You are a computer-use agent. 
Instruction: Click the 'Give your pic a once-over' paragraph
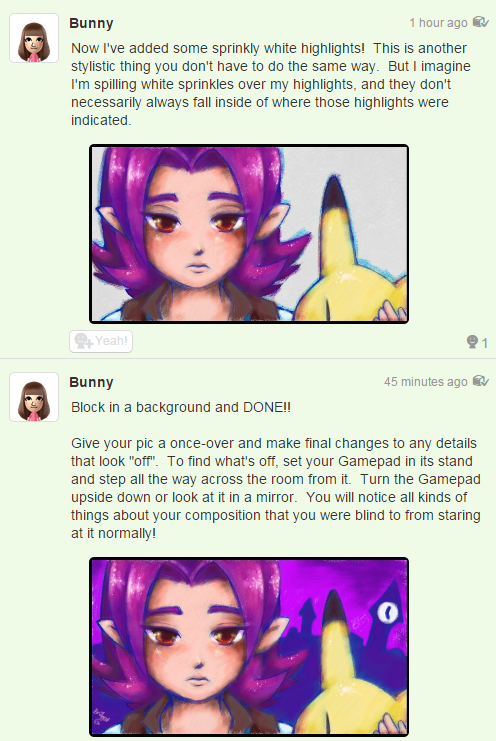point(276,488)
